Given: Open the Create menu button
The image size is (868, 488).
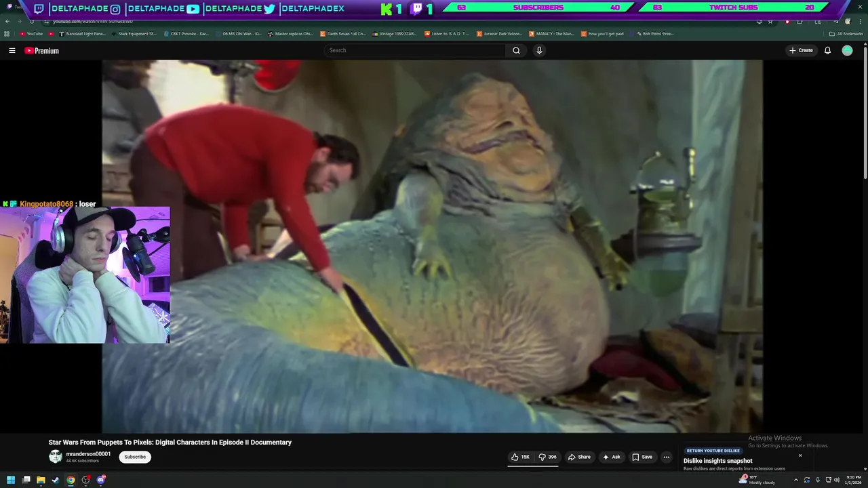Looking at the screenshot, I should tap(801, 50).
